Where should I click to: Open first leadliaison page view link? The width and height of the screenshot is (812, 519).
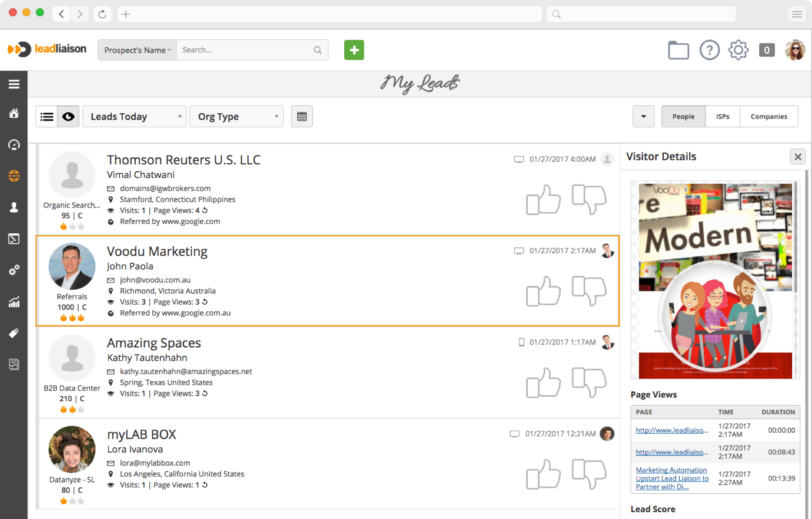click(x=672, y=430)
